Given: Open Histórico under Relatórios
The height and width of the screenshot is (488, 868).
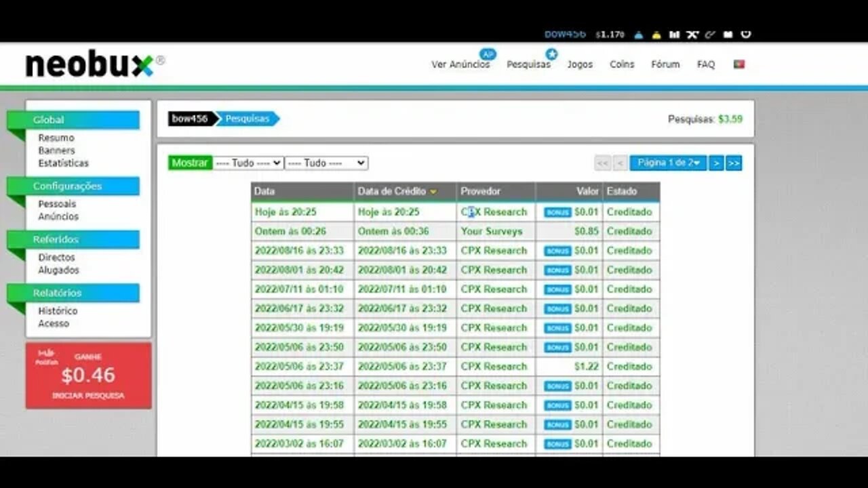Looking at the screenshot, I should coord(58,311).
